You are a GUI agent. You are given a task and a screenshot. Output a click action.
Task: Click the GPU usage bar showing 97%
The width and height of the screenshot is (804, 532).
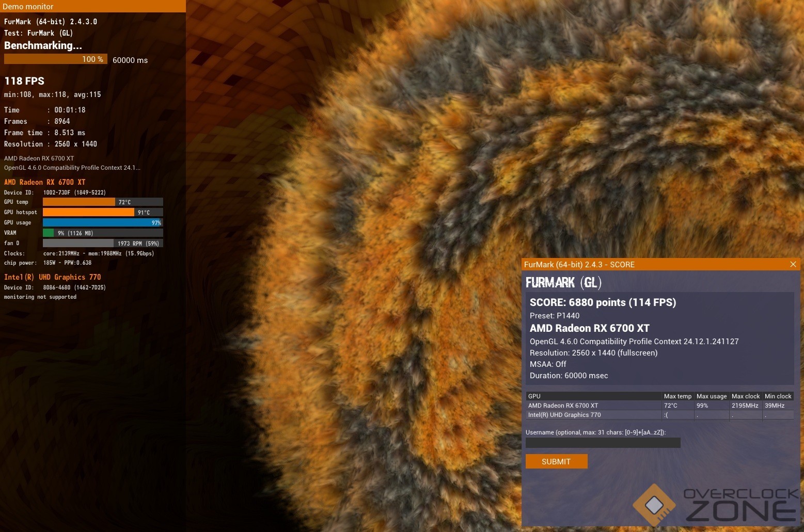(x=103, y=222)
